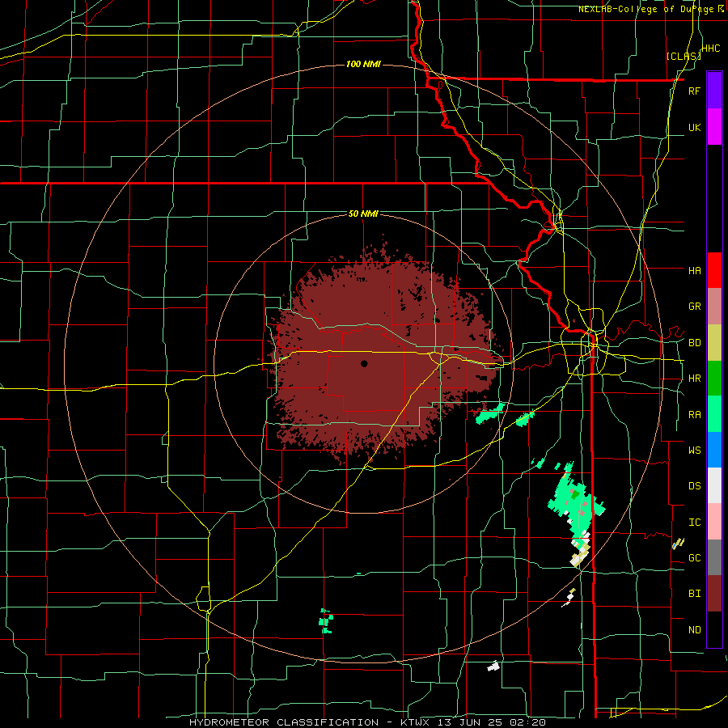Click the GC gray legend swatch

[x=714, y=557]
